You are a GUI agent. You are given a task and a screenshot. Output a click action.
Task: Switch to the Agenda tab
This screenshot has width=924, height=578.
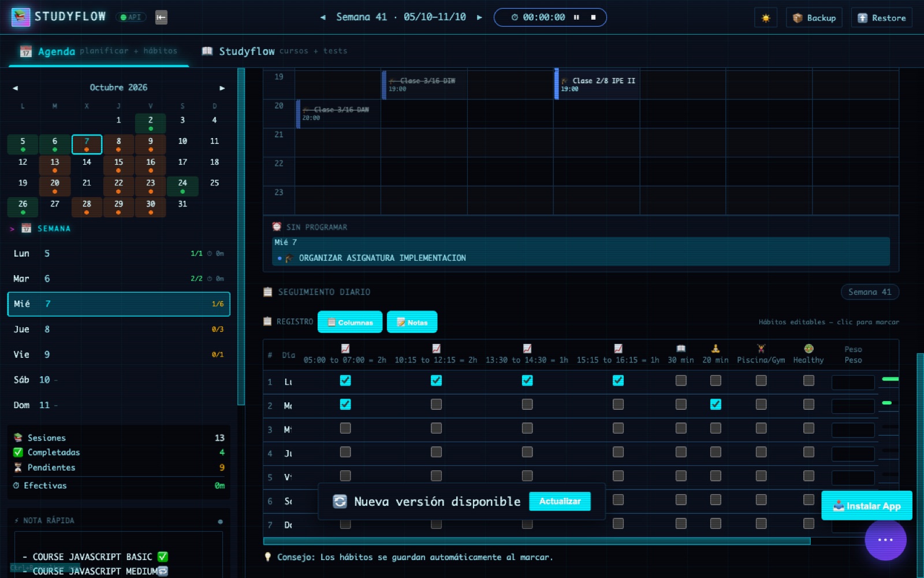coord(98,51)
